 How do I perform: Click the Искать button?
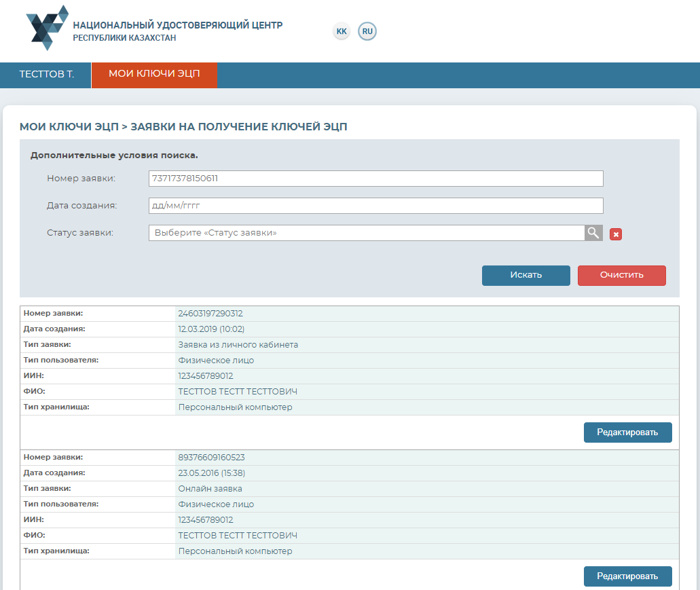[x=526, y=276]
